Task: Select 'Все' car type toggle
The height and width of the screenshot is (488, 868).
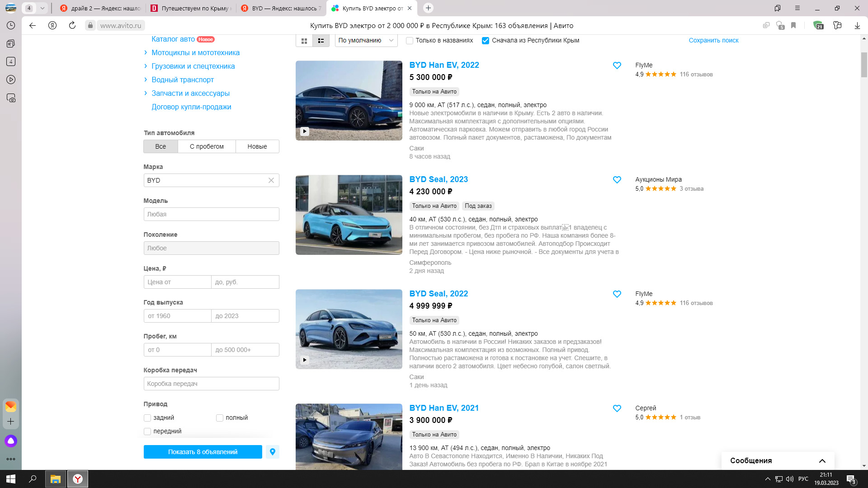Action: coord(160,146)
